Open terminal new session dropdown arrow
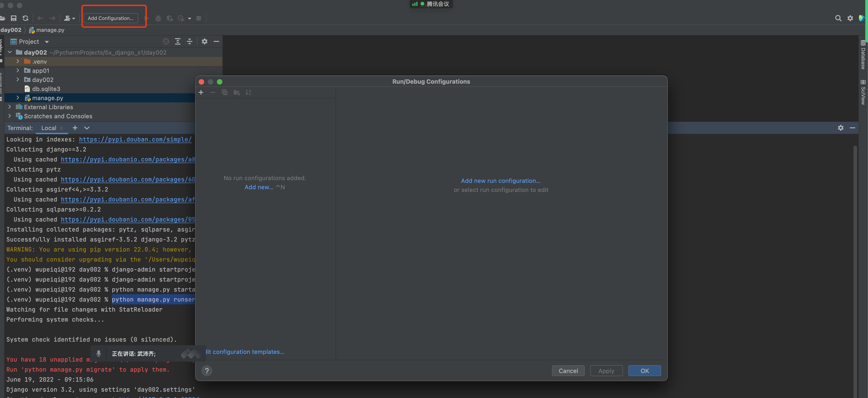This screenshot has width=868, height=398. (x=87, y=128)
